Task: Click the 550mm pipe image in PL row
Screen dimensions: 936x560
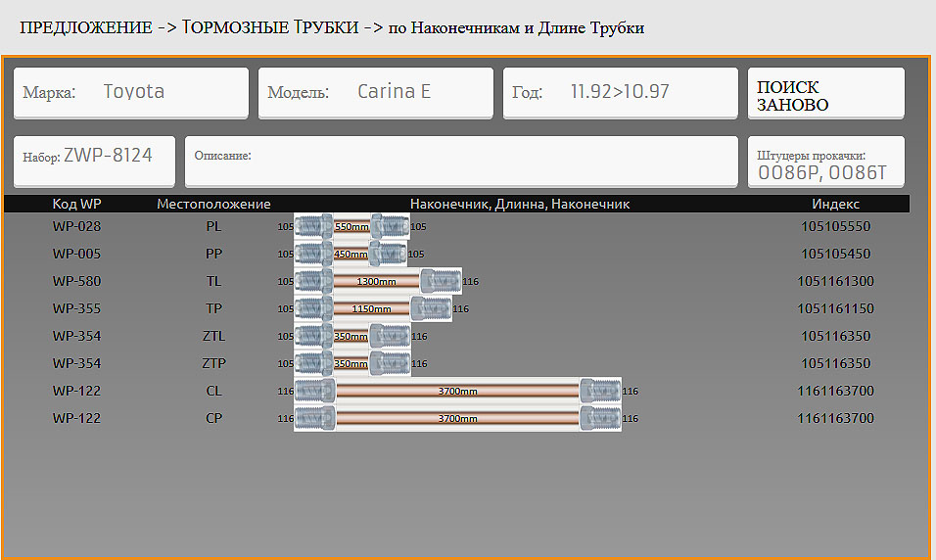Action: tap(351, 227)
